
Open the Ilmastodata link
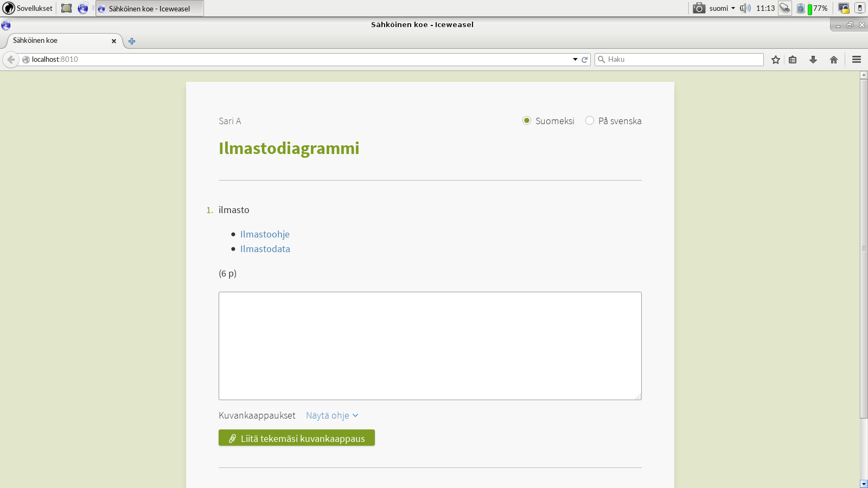point(265,249)
